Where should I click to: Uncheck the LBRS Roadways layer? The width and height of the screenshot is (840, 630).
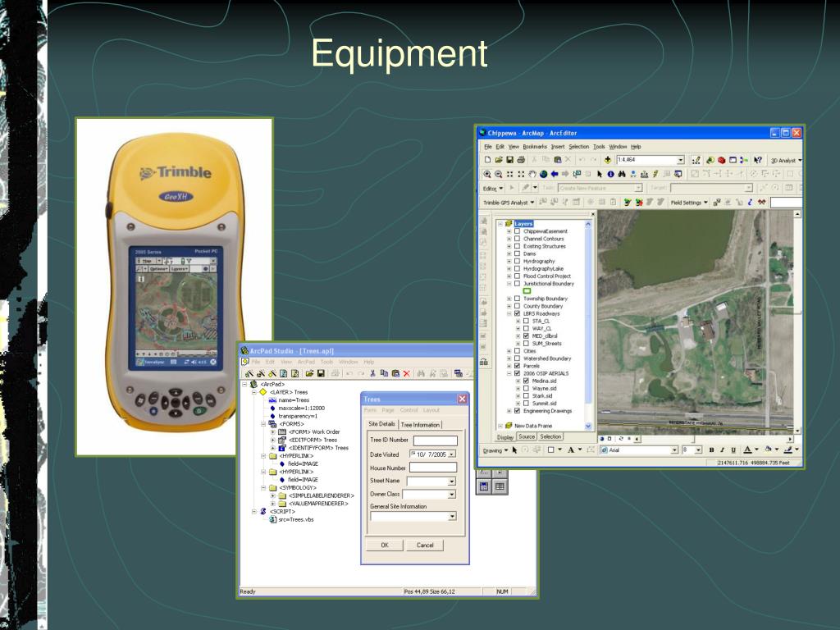pos(518,314)
